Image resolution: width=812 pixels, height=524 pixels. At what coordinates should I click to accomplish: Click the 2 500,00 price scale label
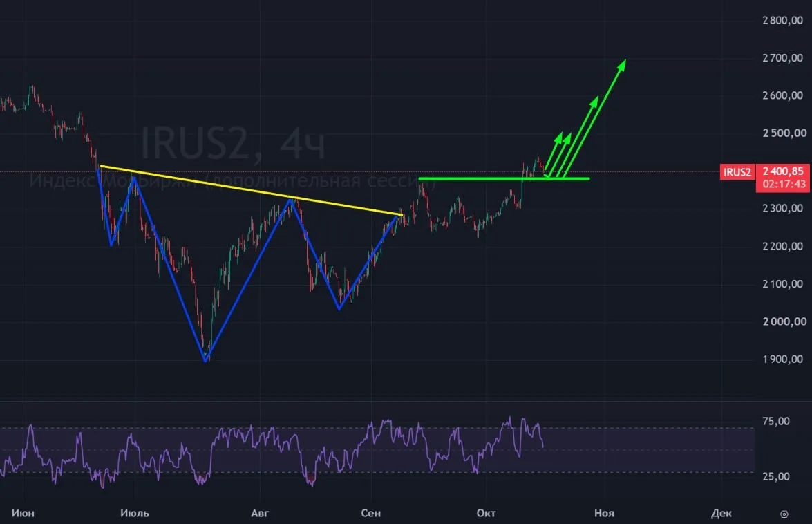[784, 133]
